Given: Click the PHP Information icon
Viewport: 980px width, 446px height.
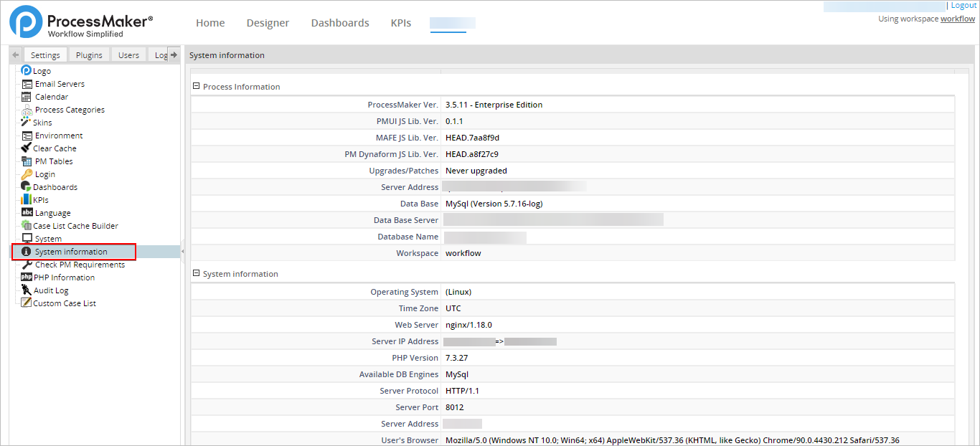Looking at the screenshot, I should click(x=27, y=277).
